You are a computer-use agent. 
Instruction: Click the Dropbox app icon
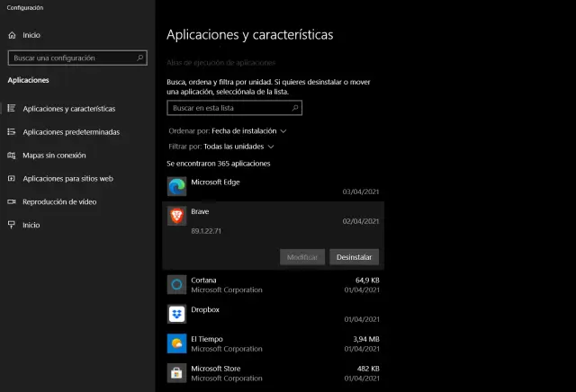pos(176,314)
